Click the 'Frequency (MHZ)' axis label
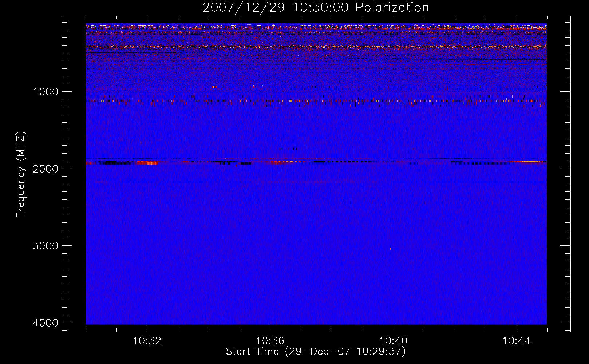Screen dimensions: 589x364 tap(21, 175)
